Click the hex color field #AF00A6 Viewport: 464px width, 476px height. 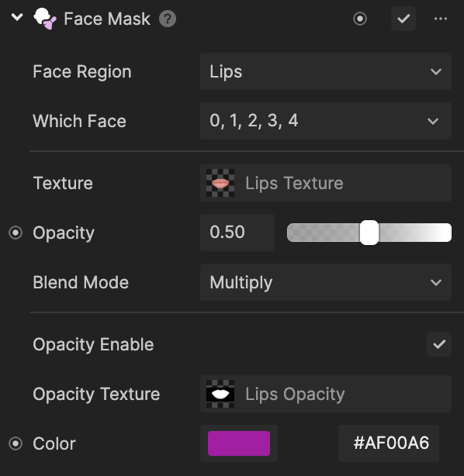point(389,443)
